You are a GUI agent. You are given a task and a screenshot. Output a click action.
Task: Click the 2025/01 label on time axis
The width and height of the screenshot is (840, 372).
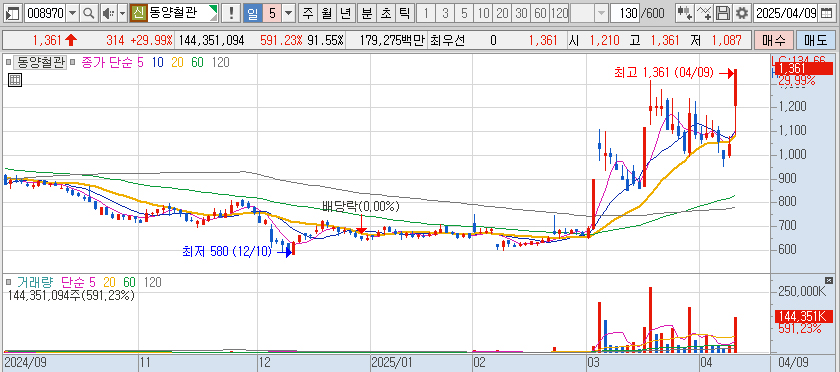392,363
